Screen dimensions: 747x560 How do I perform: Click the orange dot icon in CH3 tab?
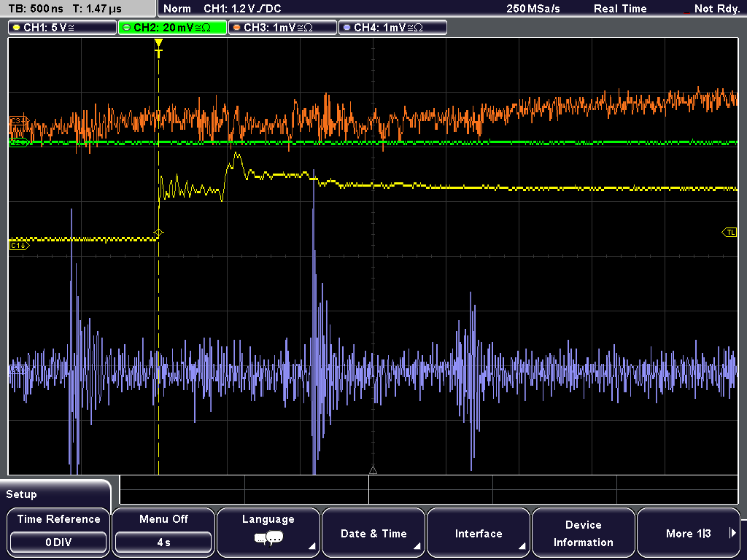tap(237, 28)
